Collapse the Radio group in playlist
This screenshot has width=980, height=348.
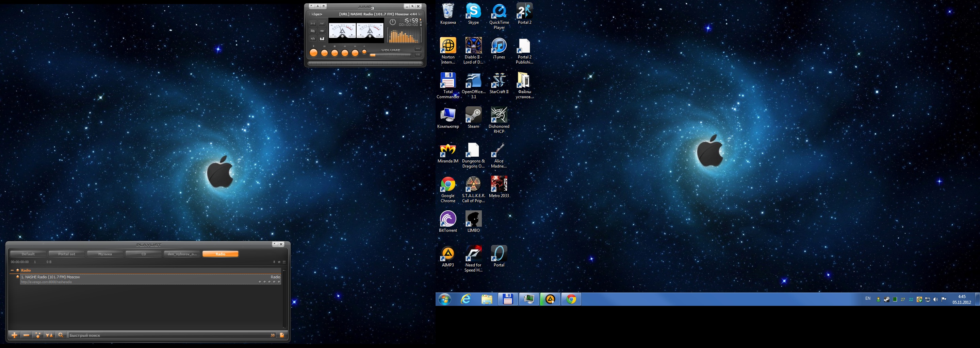coord(12,271)
